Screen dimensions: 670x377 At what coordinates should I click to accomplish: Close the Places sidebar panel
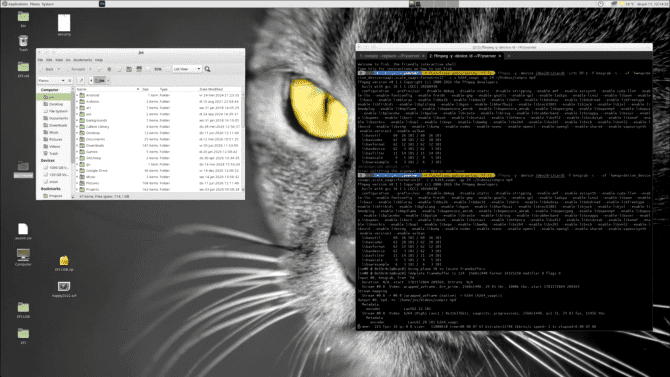point(70,80)
